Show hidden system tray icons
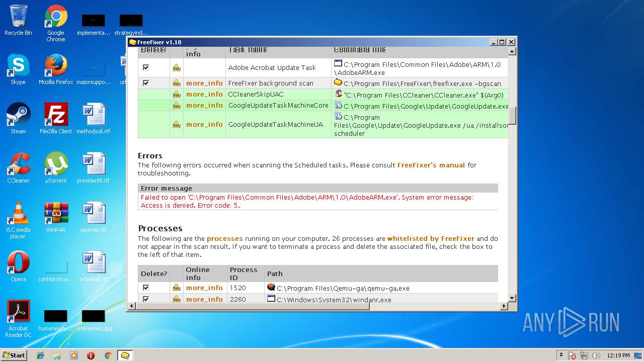The image size is (644, 362). 561,355
